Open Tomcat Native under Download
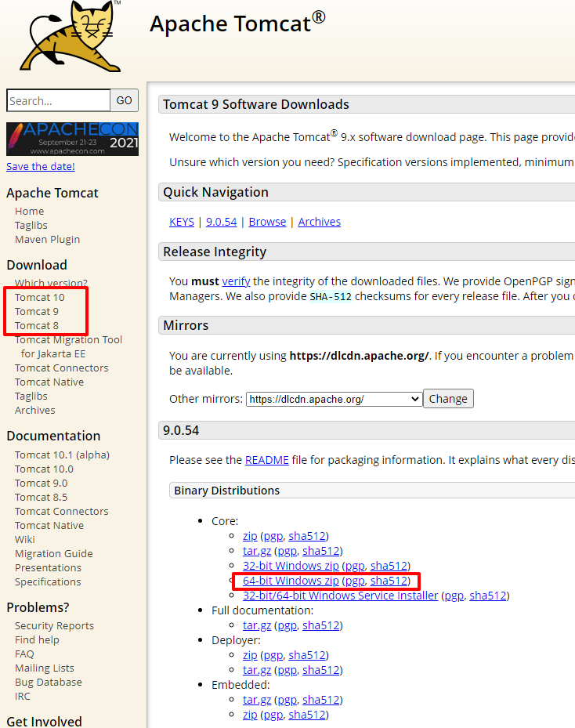This screenshot has height=728, width=575. [49, 382]
